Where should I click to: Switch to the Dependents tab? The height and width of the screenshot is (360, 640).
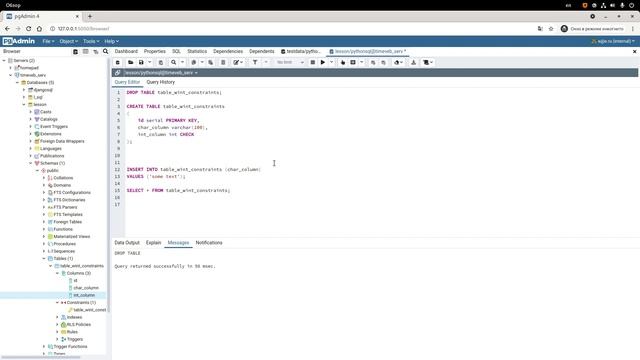[x=262, y=51]
